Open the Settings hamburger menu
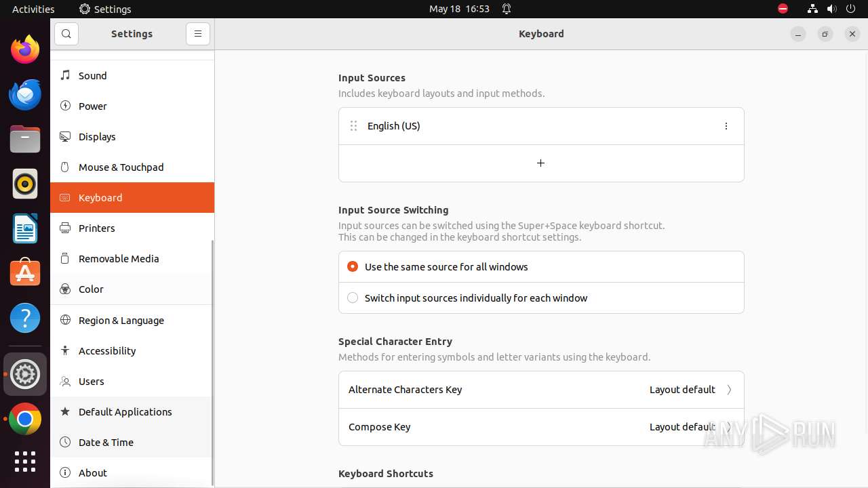 point(198,34)
